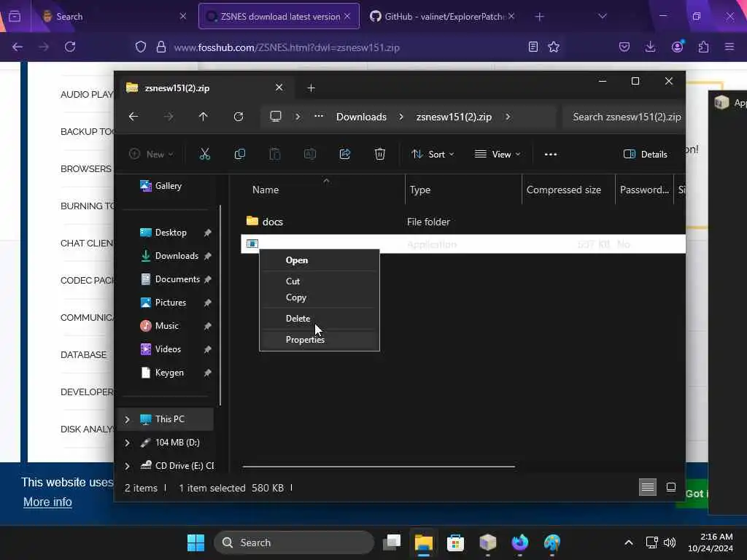This screenshot has height=560, width=747.
Task: Close the zsnesw151(2).zip Explorer tab
Action: click(x=279, y=87)
